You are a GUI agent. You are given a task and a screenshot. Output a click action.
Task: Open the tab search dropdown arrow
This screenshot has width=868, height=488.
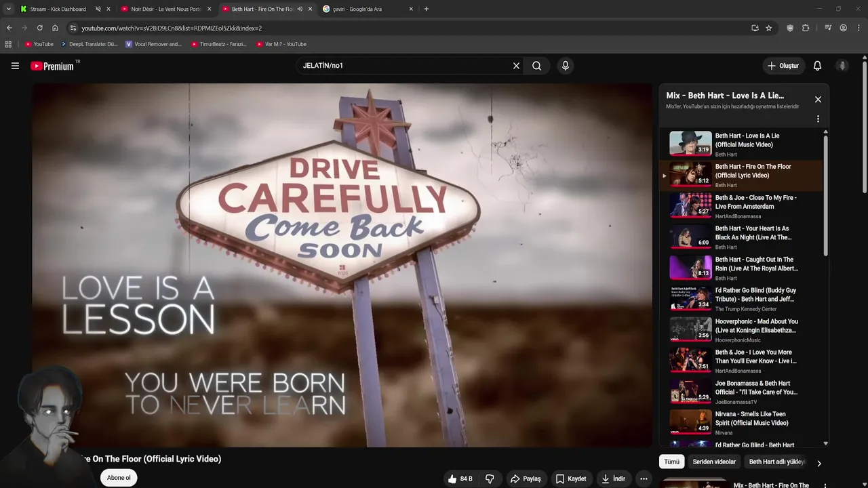[8, 9]
